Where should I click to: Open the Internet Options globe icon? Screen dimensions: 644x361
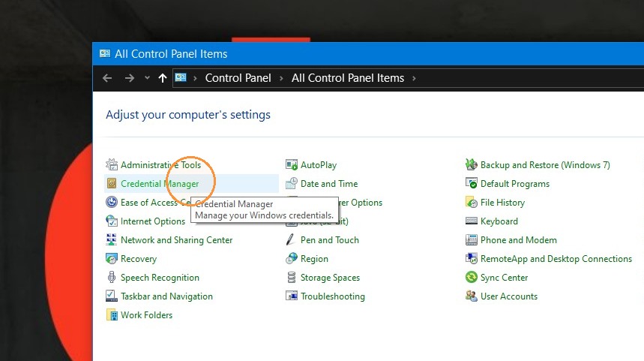(111, 221)
